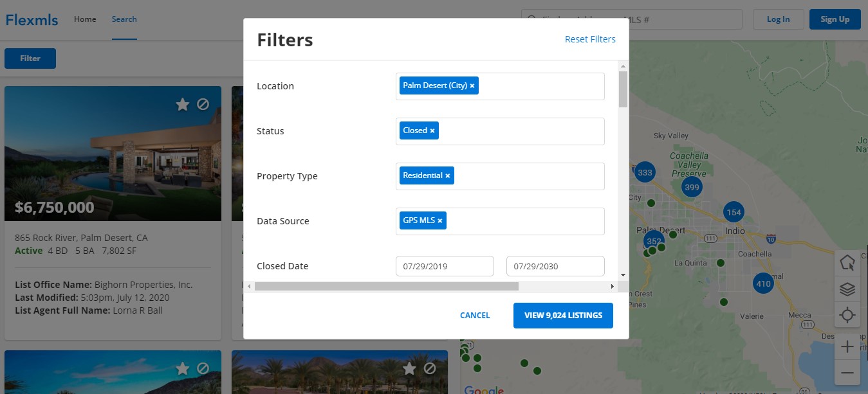
Task: Zoom out on the map
Action: point(847,373)
